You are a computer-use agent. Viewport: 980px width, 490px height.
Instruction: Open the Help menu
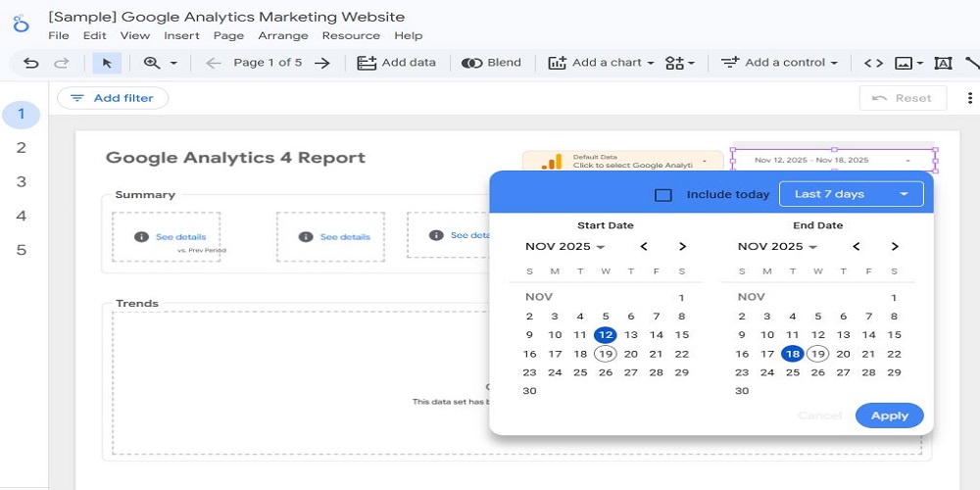[x=409, y=35]
